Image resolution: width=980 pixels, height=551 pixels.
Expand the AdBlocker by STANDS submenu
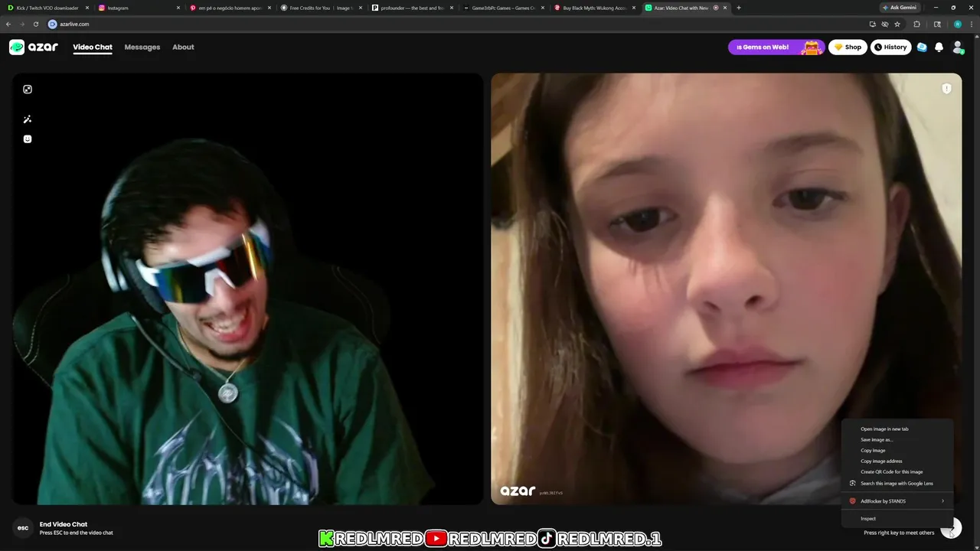(897, 501)
